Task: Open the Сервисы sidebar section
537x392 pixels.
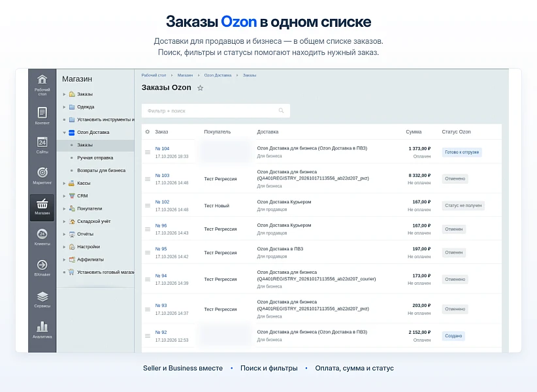Action: (x=42, y=299)
